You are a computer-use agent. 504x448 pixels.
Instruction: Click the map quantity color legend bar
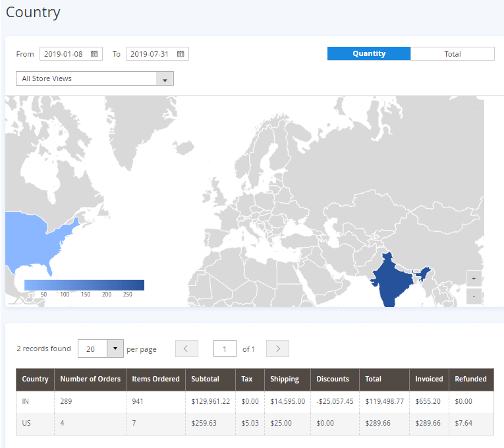click(x=84, y=285)
